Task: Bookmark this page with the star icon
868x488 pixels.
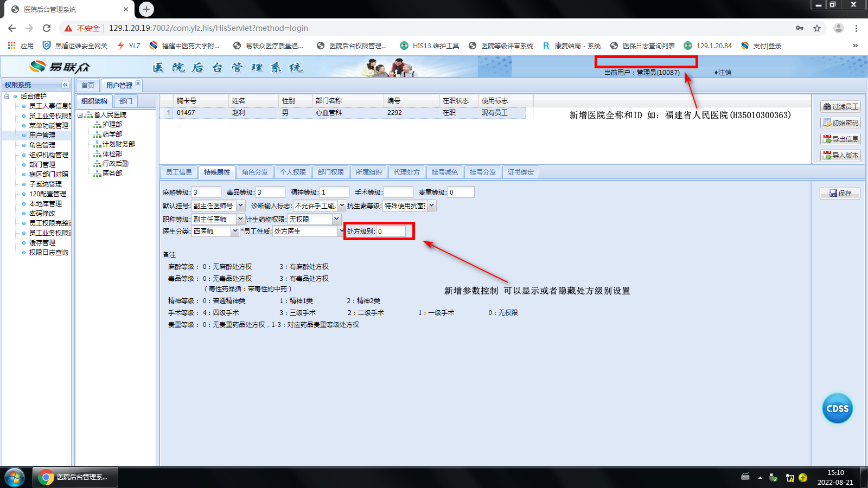Action: coord(817,28)
